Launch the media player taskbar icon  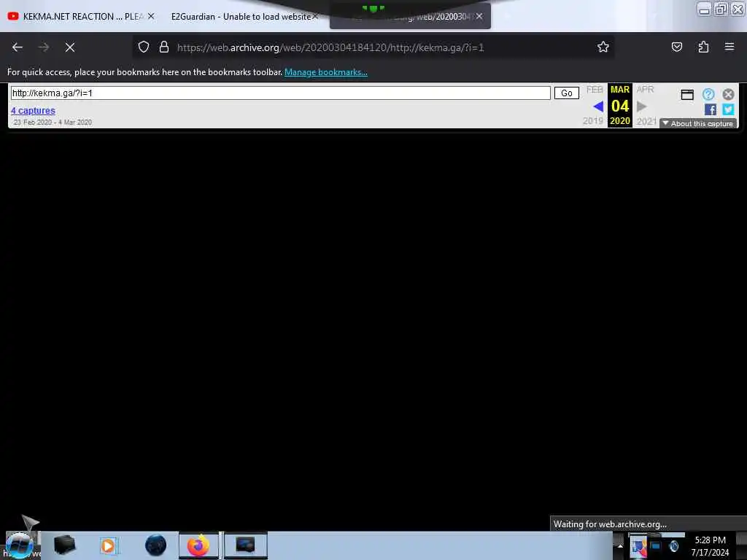pos(108,545)
